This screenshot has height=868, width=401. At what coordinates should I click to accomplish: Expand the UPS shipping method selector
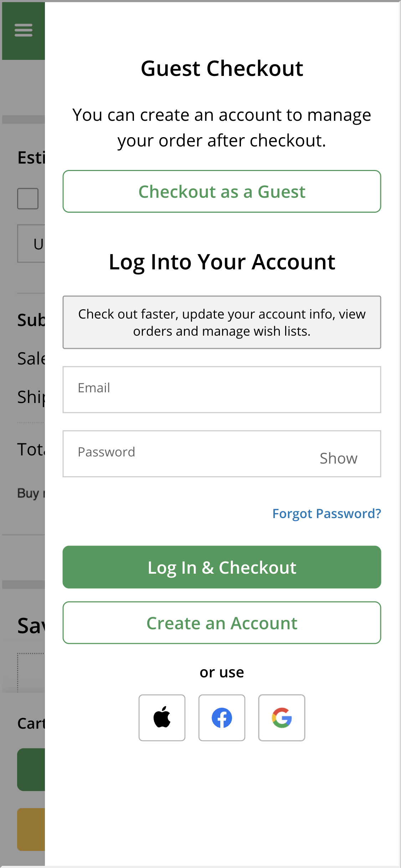pos(31,243)
